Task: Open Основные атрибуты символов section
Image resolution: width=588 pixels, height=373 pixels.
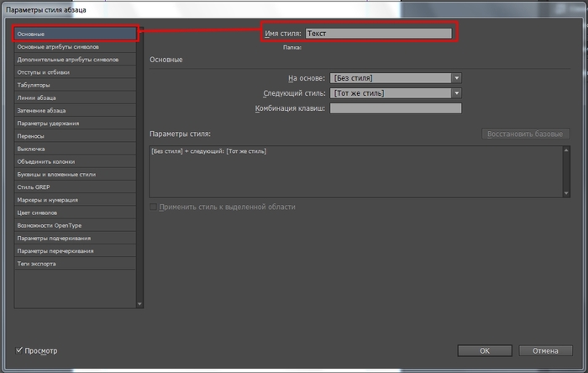Action: tap(75, 47)
